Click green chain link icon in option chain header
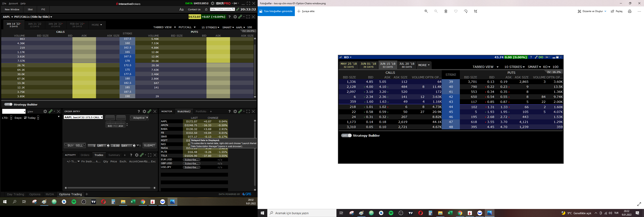Image resolution: width=644 pixels, height=217 pixels. 240,17
